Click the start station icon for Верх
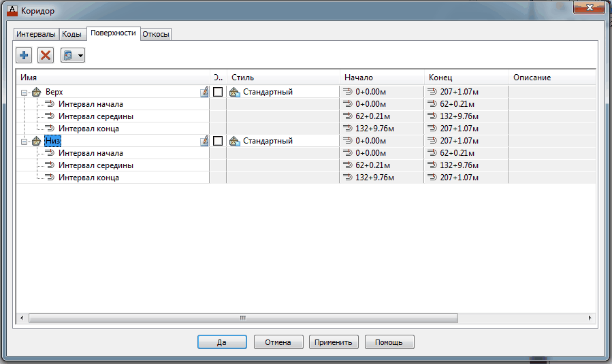 tap(347, 92)
